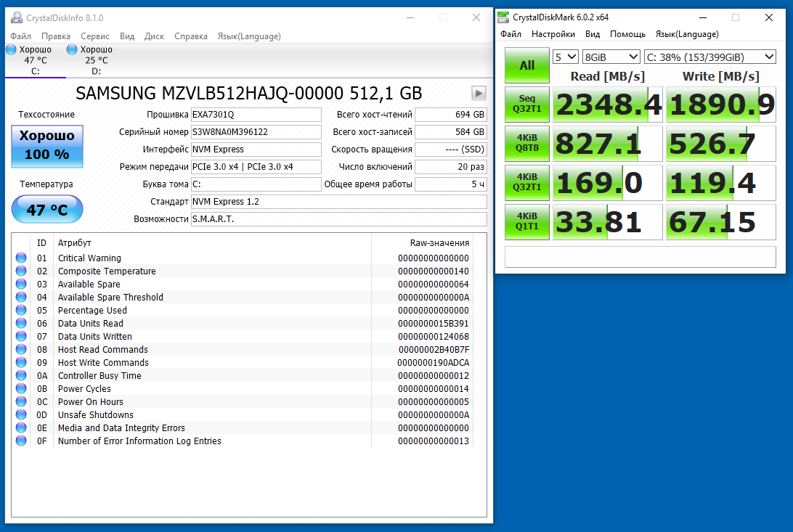The height and width of the screenshot is (532, 793).
Task: Click the total host writes field 584 GB
Action: tap(451, 132)
